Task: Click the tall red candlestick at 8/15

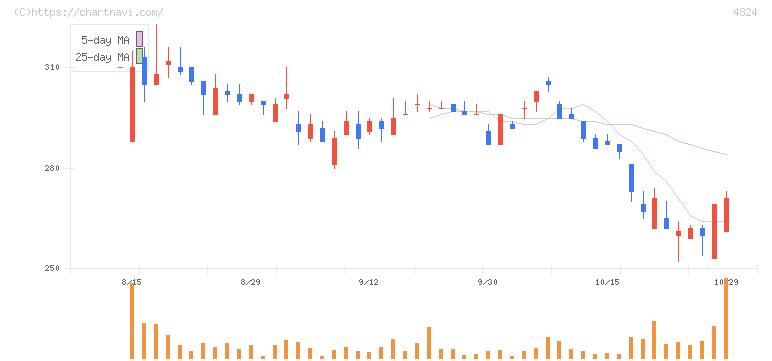Action: click(x=132, y=104)
